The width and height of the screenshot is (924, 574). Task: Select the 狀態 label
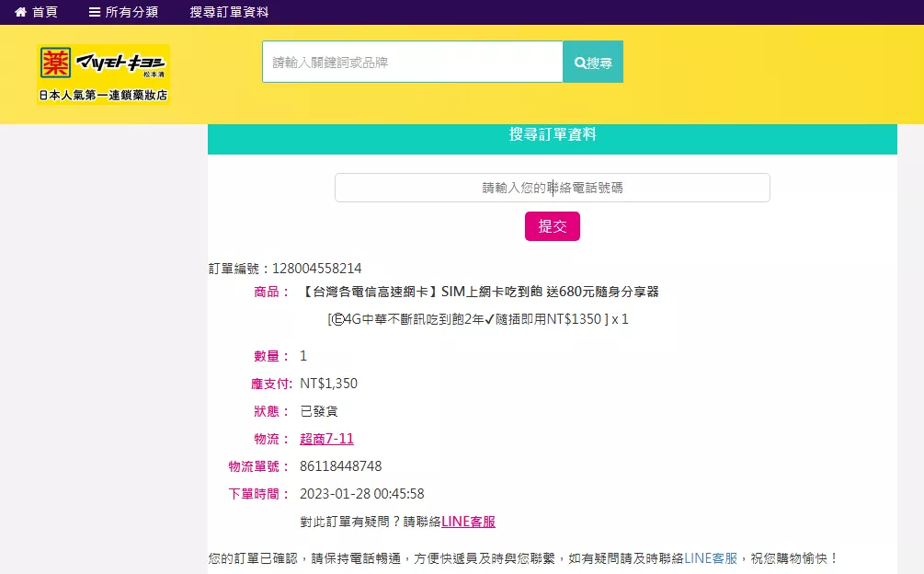(x=271, y=411)
